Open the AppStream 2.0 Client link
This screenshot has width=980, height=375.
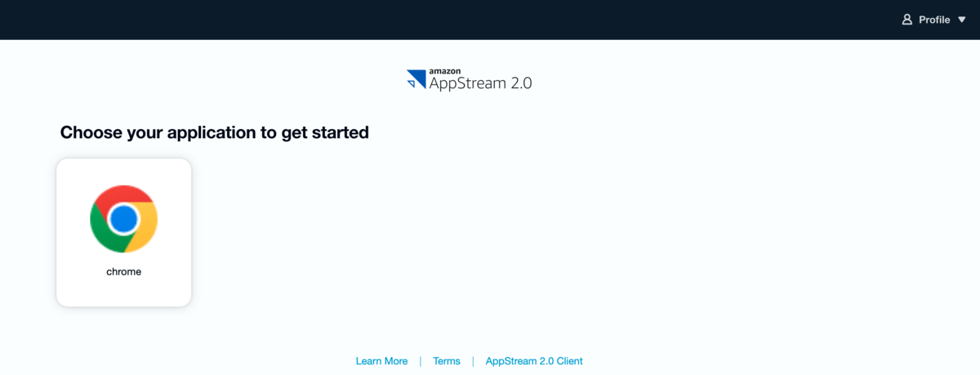pos(534,361)
